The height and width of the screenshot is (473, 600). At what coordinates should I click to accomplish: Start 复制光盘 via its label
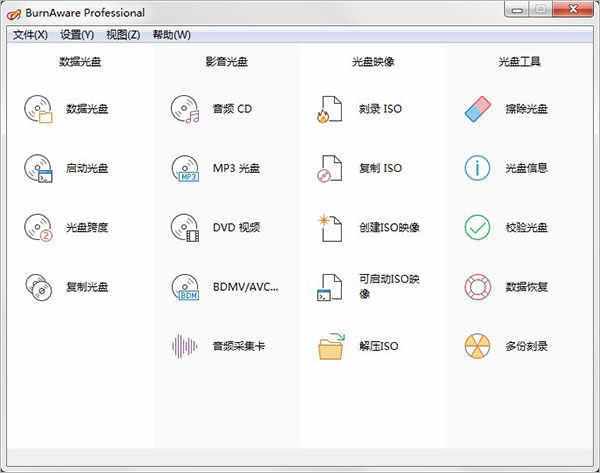point(87,287)
